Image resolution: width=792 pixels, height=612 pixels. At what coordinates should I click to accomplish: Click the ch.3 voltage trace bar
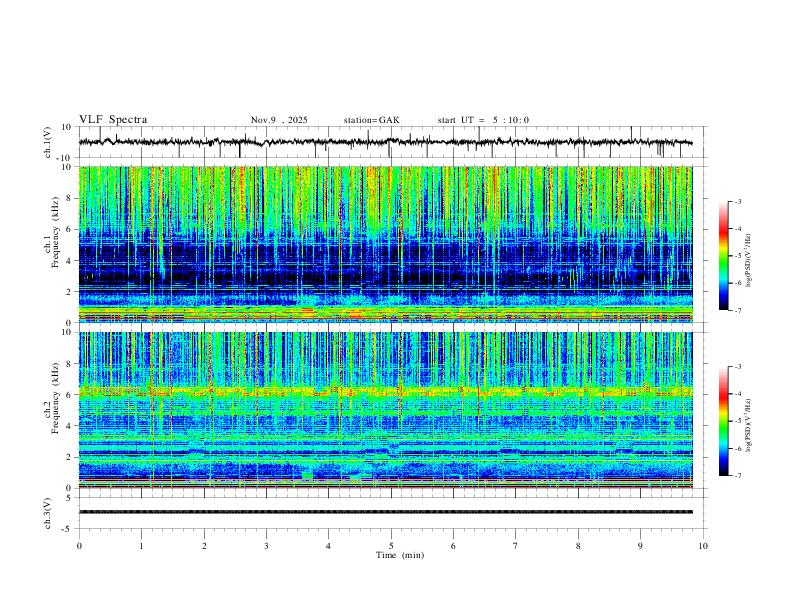[x=386, y=512]
